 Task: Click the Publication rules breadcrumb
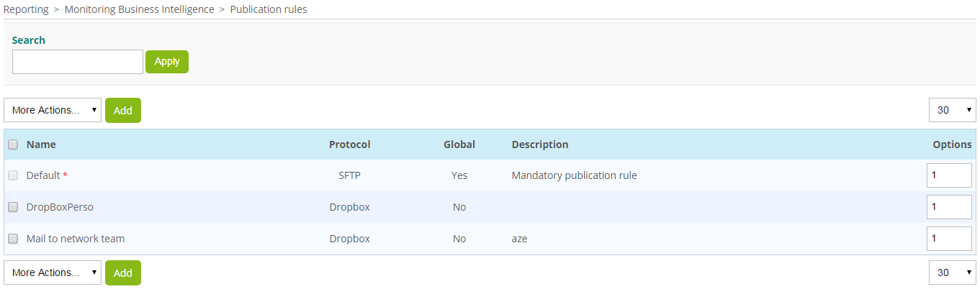click(x=269, y=9)
